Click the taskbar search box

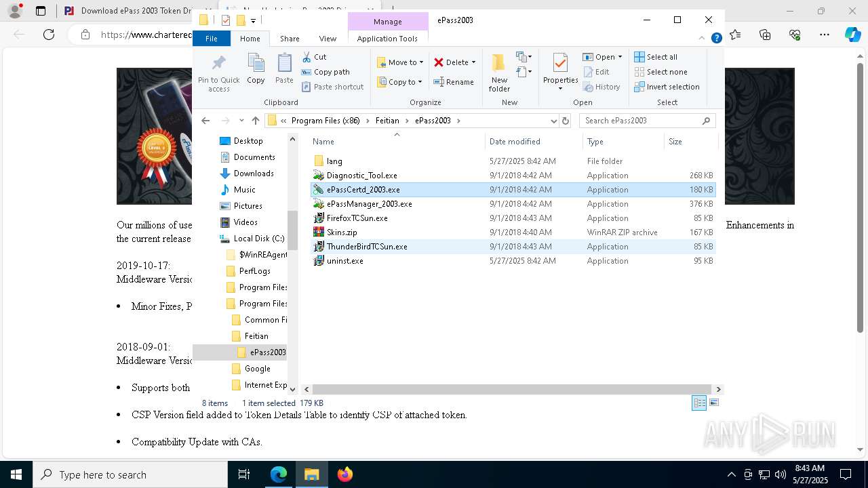click(130, 474)
